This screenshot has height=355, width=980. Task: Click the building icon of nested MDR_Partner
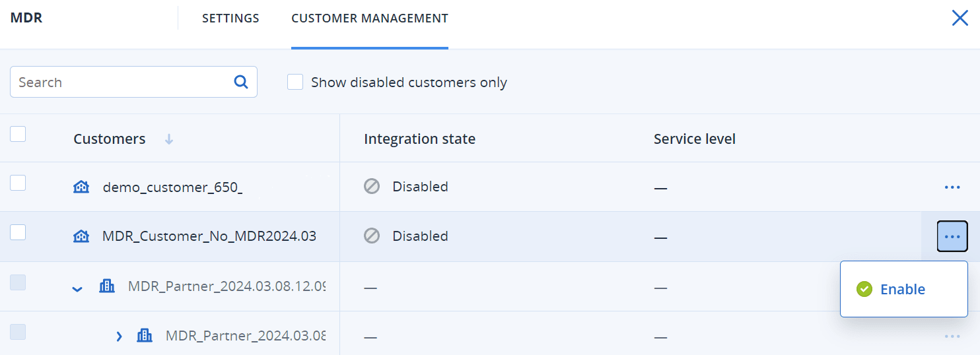click(144, 336)
